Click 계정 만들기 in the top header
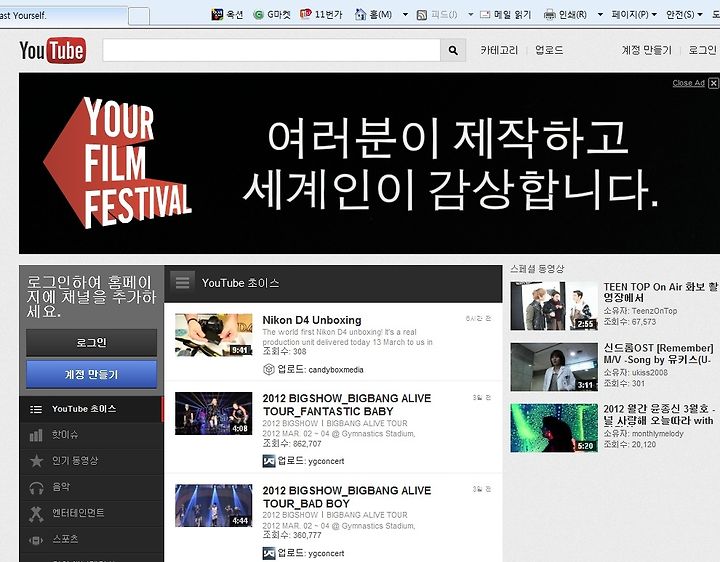 (x=646, y=50)
